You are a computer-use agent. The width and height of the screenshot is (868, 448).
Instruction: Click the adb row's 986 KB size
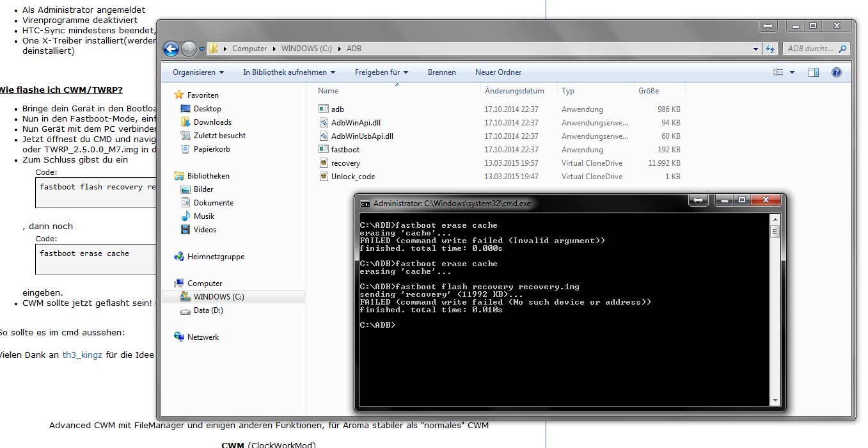[x=669, y=109]
